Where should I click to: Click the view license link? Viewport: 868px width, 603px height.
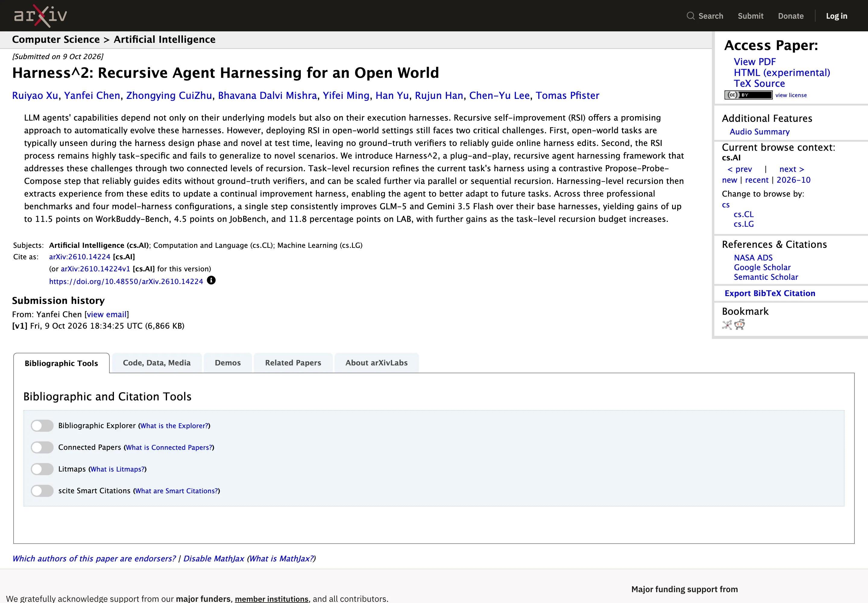[x=791, y=95]
